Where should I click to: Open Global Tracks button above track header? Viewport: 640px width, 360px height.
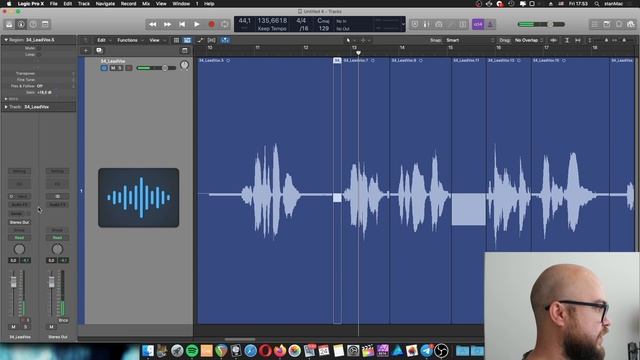[x=184, y=51]
